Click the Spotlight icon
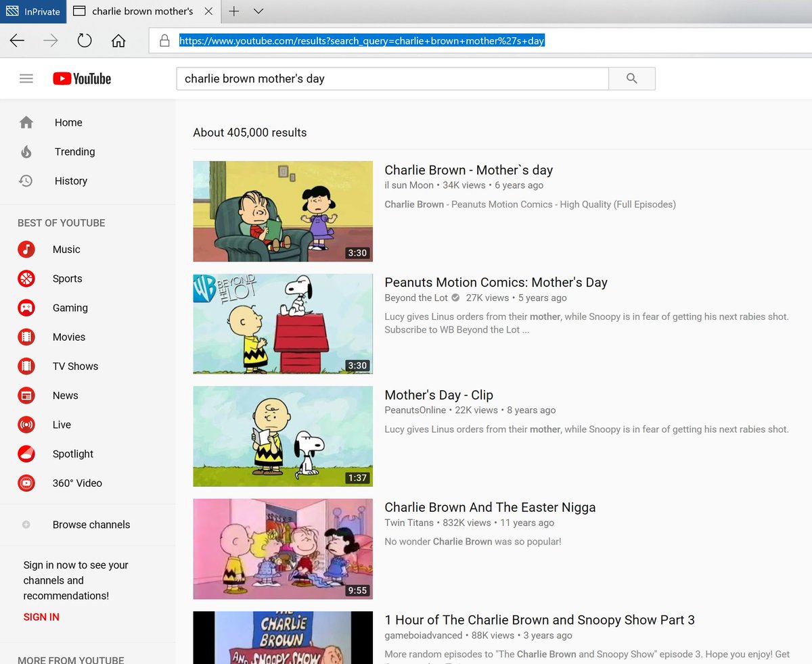The height and width of the screenshot is (664, 812). [x=26, y=454]
